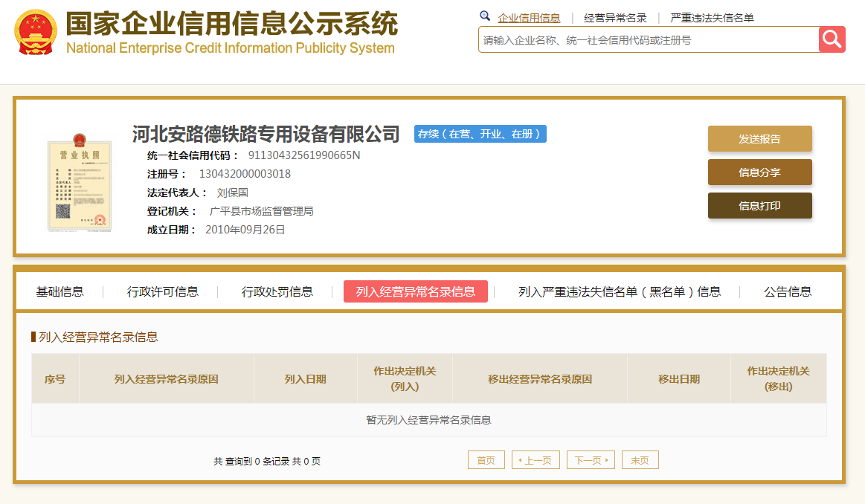The image size is (865, 504).
Task: Click the red search magnifier button
Action: (832, 39)
